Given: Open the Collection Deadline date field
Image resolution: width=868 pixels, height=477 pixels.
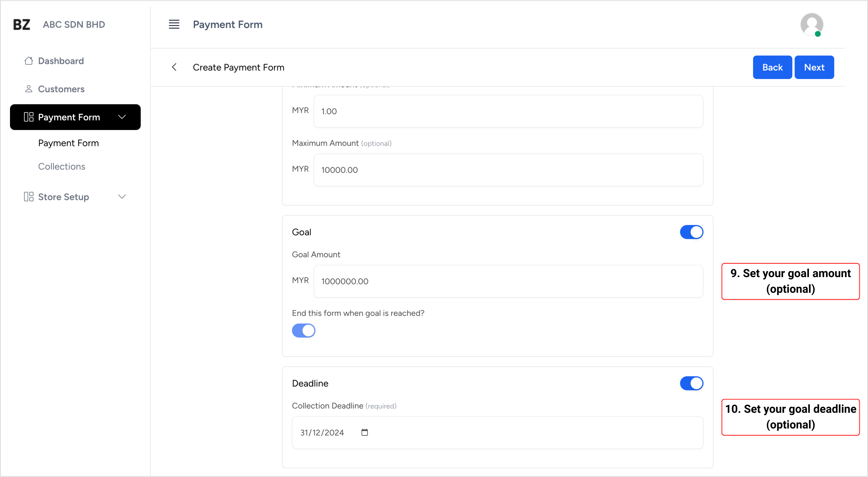Looking at the screenshot, I should pyautogui.click(x=497, y=432).
